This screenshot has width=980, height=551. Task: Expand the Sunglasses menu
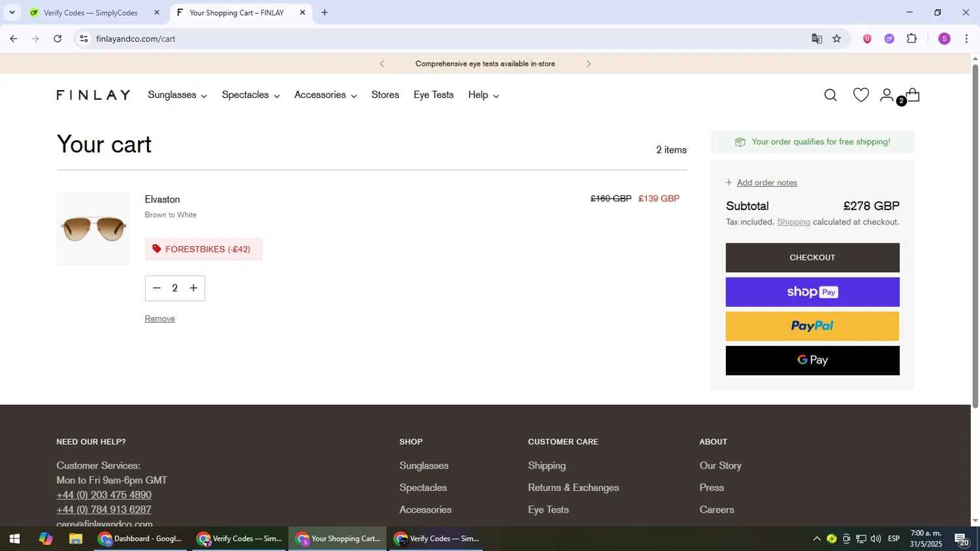click(177, 95)
